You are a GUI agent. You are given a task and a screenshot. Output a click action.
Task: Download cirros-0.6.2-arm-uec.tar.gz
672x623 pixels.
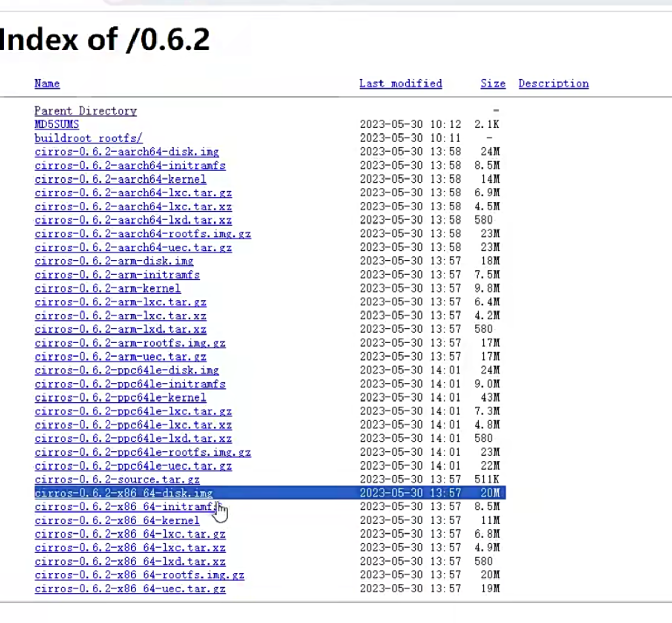120,357
